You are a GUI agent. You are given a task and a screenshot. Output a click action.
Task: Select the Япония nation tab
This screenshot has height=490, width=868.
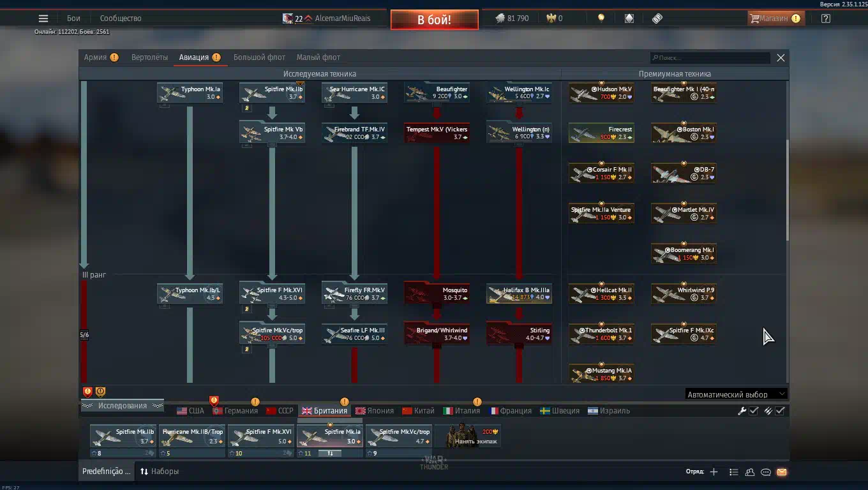tap(375, 411)
